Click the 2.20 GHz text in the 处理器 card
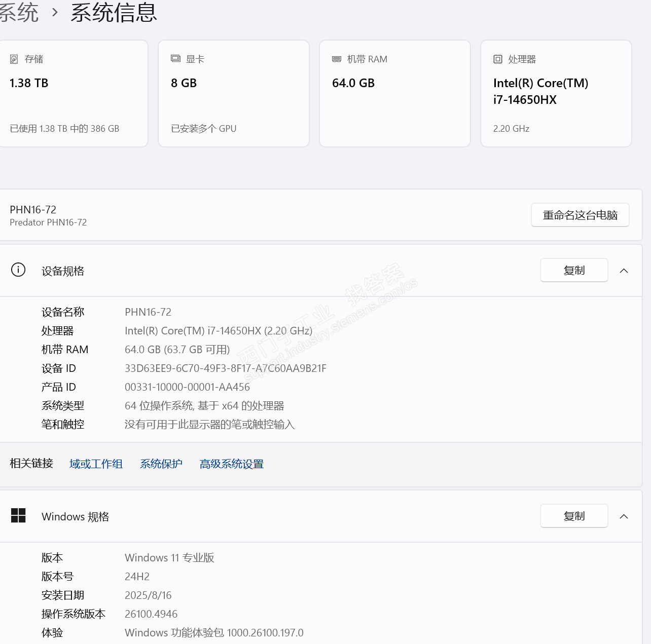The width and height of the screenshot is (651, 644). [511, 129]
